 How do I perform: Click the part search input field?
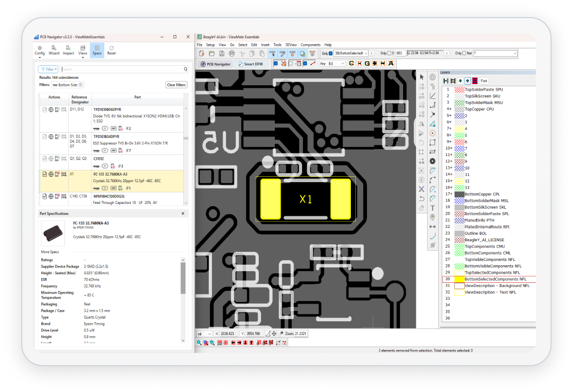point(122,69)
